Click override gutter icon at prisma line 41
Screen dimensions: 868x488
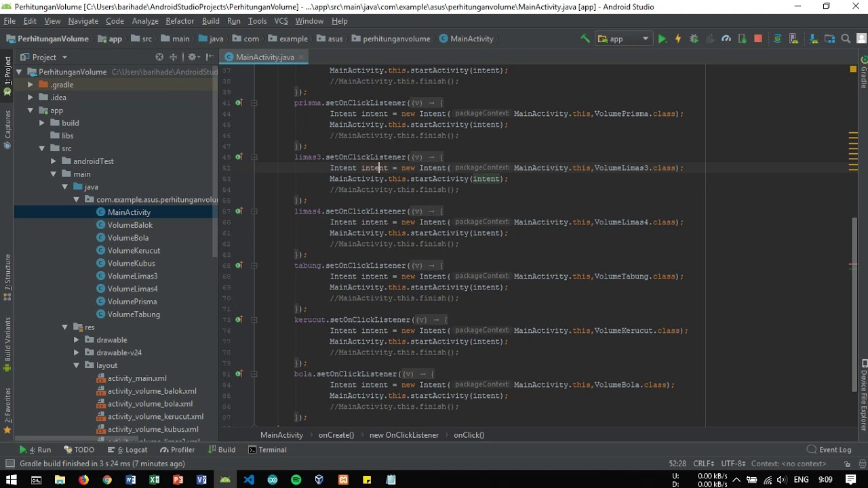click(239, 103)
